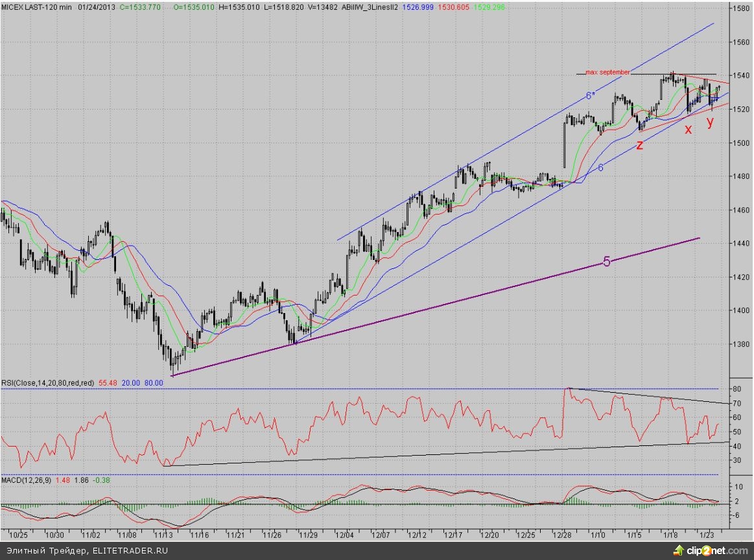Click the clip2net.com logo icon
This screenshot has height=560, width=754.
[679, 550]
